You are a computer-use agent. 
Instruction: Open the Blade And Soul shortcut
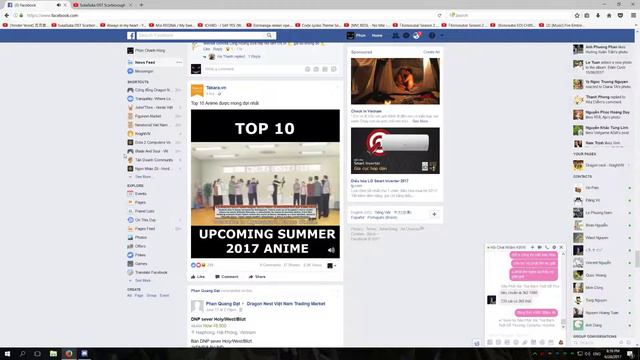pyautogui.click(x=151, y=151)
